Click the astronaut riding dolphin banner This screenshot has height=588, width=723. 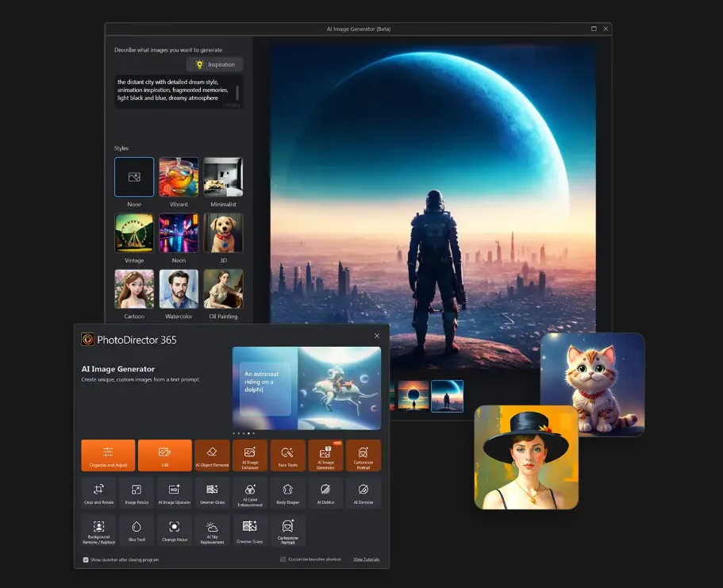[x=306, y=388]
